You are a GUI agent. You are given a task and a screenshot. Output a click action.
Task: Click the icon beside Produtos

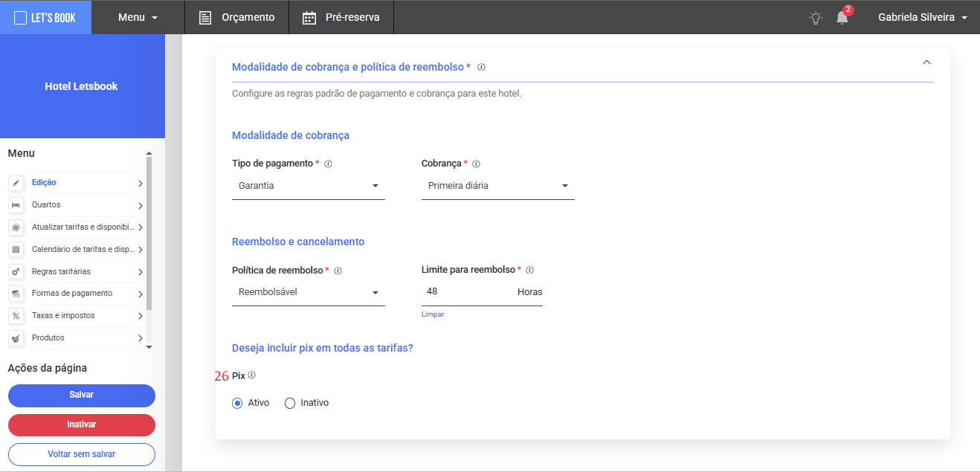click(16, 338)
